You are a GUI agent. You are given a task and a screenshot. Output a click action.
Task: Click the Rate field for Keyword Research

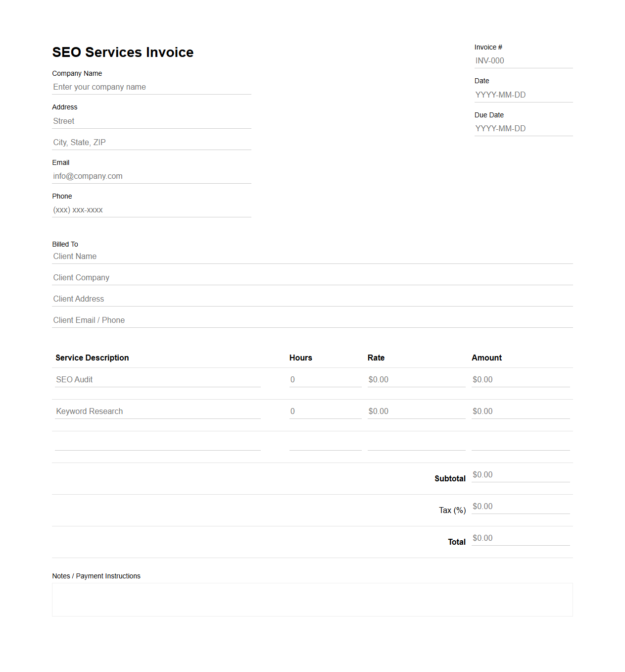[416, 411]
